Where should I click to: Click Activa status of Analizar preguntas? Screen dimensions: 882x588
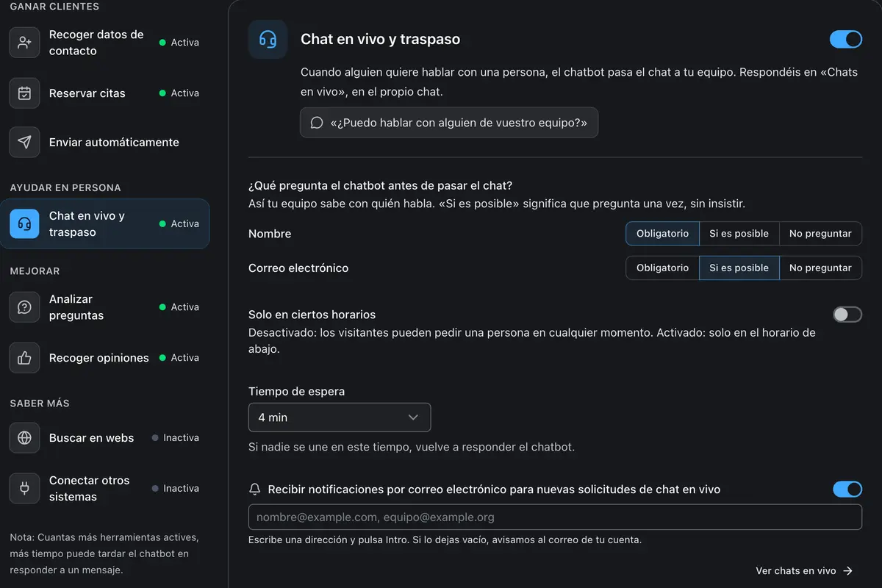[179, 307]
